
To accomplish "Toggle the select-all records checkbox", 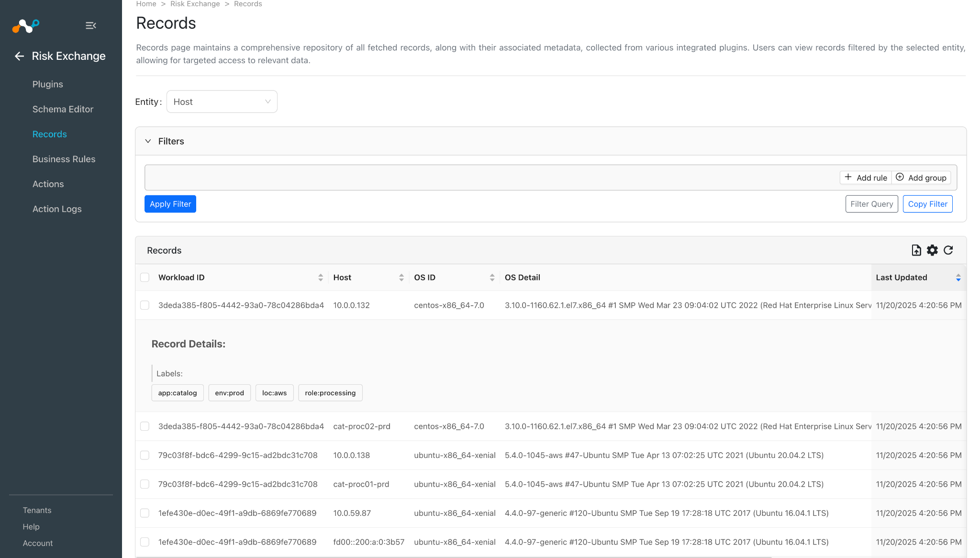I will (145, 278).
